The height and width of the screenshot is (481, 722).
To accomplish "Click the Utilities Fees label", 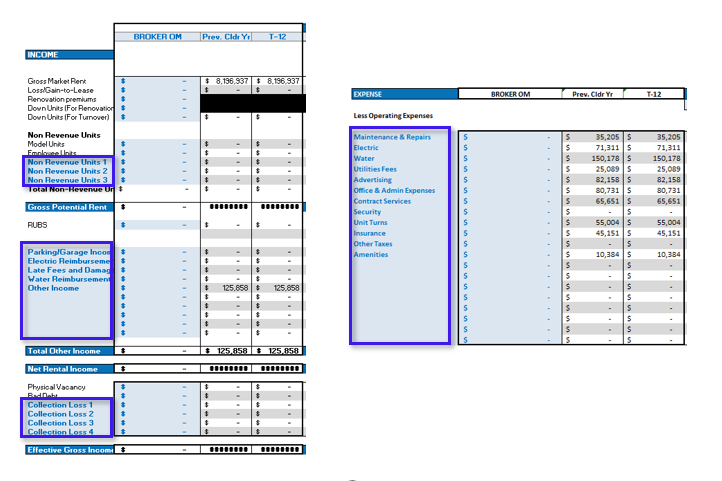I will point(375,169).
